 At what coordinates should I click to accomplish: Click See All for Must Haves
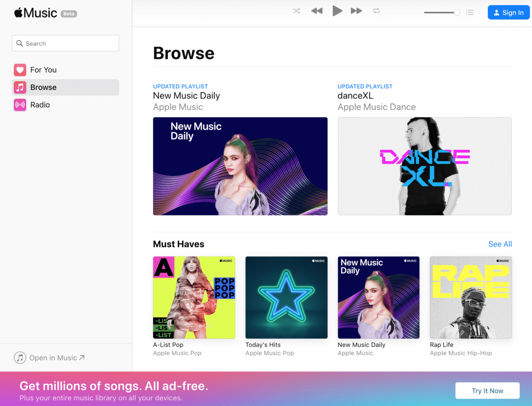pyautogui.click(x=500, y=244)
